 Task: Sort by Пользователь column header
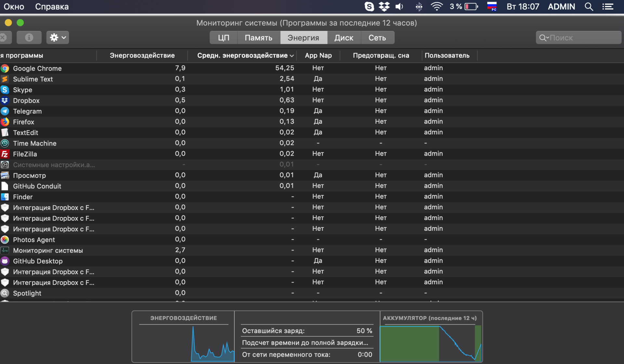[x=447, y=56]
